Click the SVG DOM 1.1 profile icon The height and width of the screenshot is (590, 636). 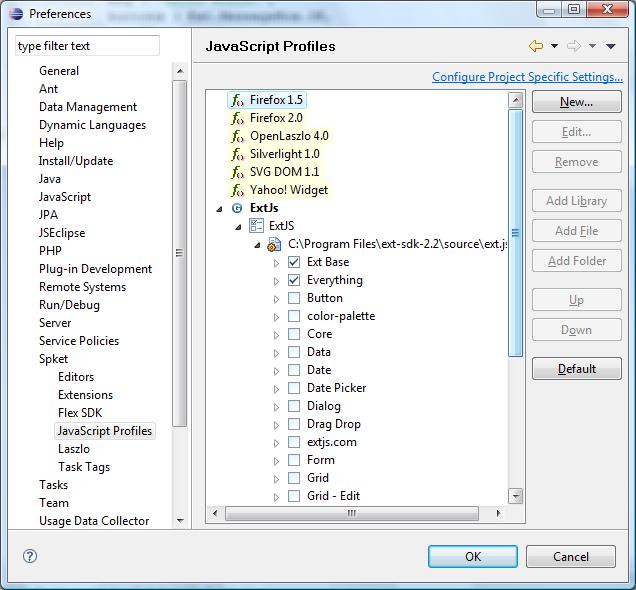237,172
